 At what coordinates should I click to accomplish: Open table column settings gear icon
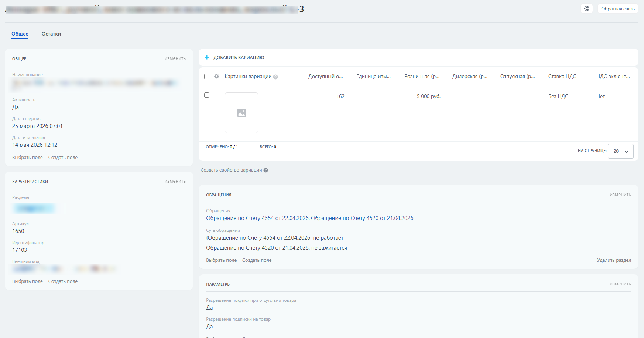point(217,76)
